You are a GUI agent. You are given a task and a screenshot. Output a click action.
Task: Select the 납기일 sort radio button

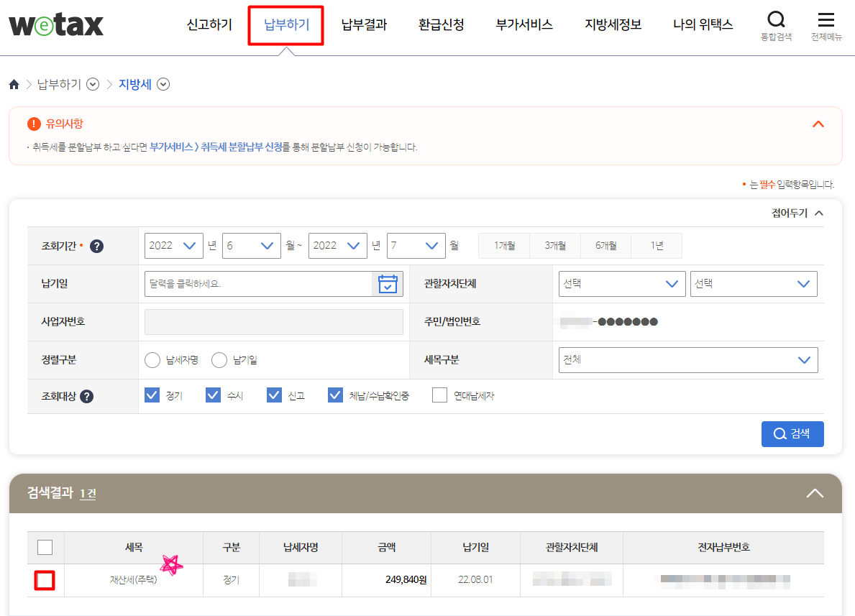(x=219, y=360)
